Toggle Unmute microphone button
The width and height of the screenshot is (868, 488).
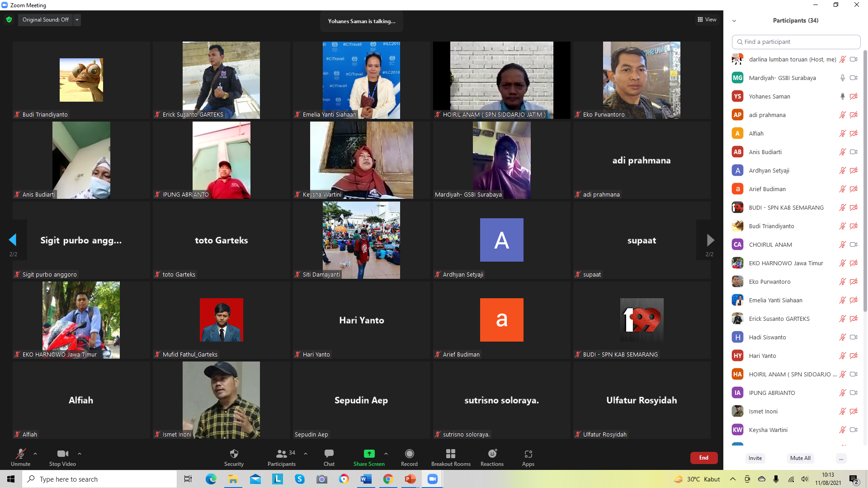coord(20,454)
